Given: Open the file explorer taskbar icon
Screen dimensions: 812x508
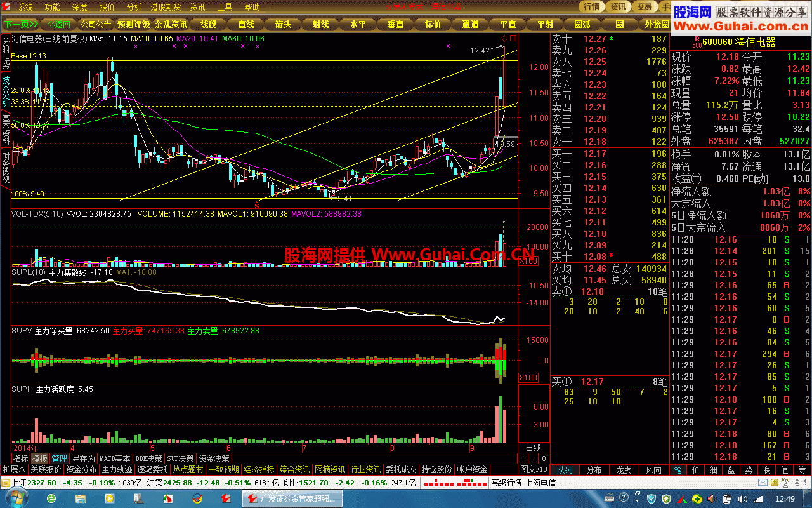Looking at the screenshot, I should click(80, 498).
